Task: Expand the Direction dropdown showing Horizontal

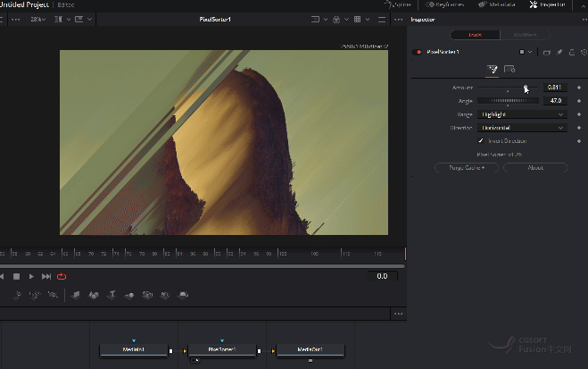Action: (x=522, y=128)
